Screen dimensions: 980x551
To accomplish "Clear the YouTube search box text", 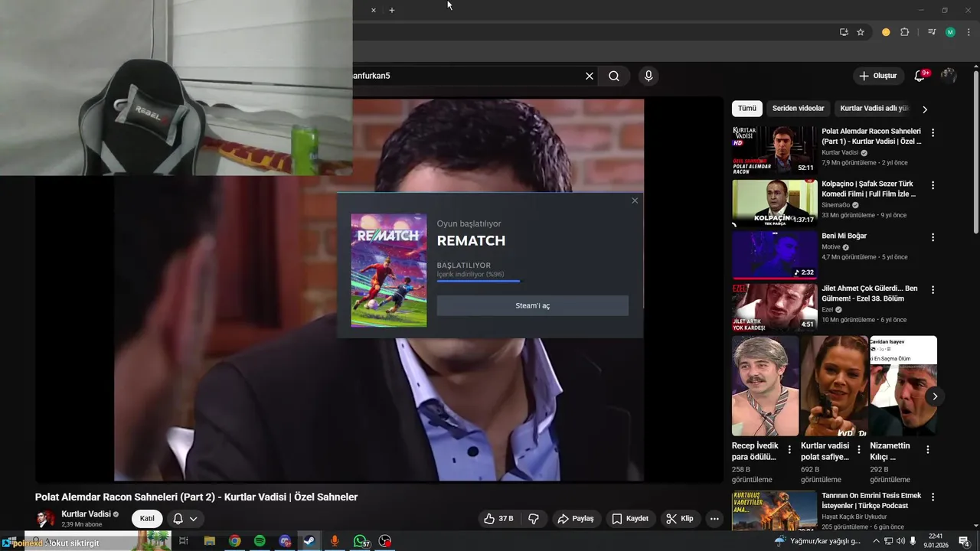I will [x=590, y=76].
